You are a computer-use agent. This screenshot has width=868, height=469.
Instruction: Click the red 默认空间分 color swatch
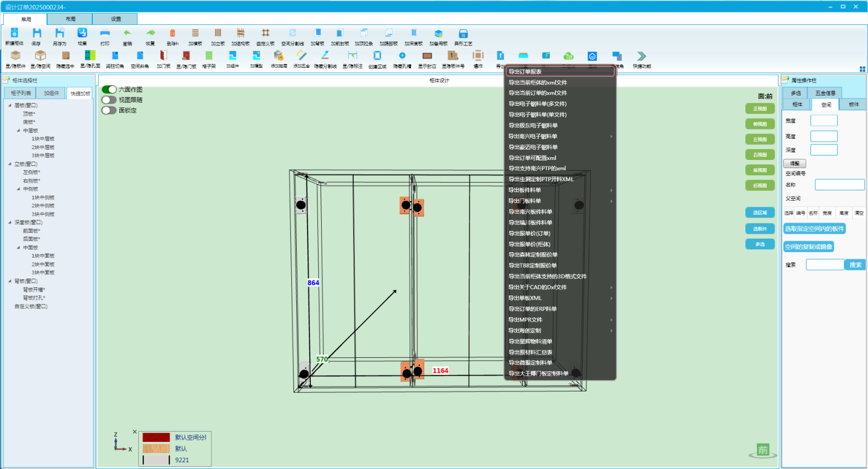[x=156, y=438]
